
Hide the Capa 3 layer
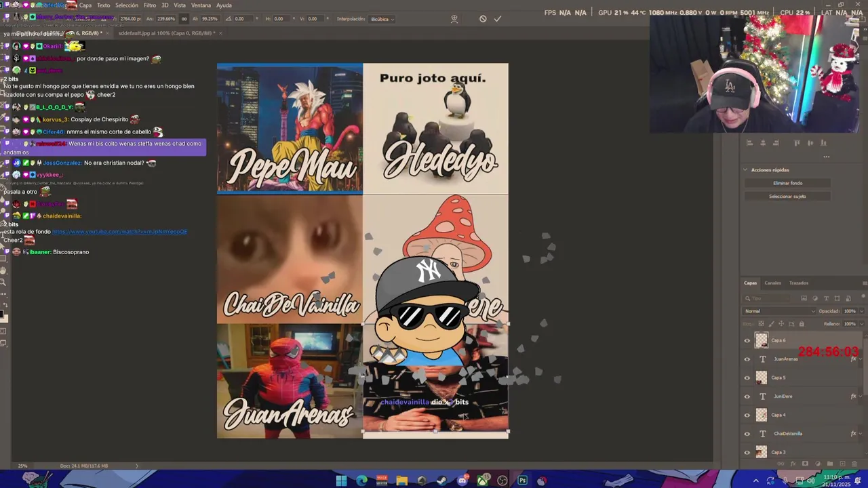[747, 452]
